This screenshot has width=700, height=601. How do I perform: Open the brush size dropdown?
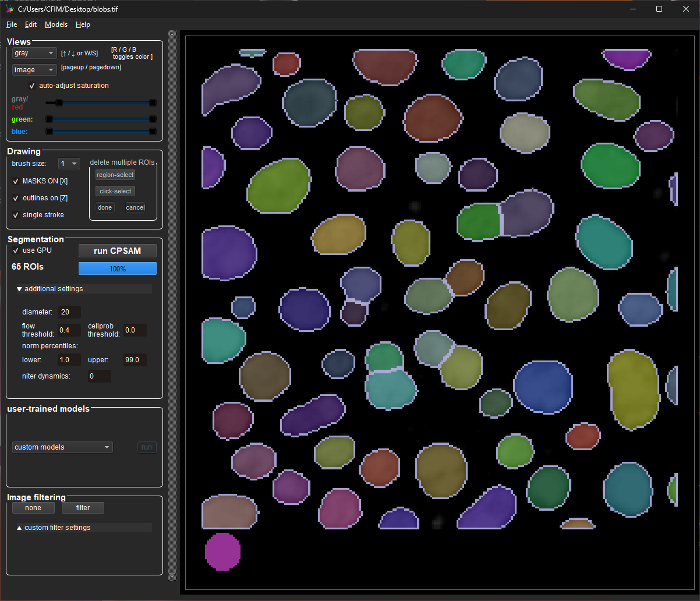click(69, 164)
